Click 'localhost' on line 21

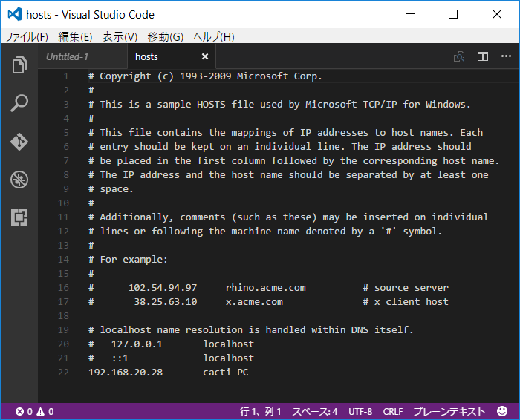click(x=229, y=358)
